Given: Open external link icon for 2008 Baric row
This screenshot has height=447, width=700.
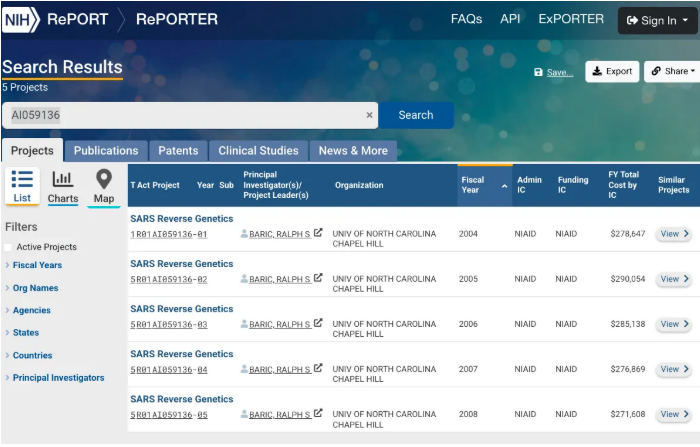Looking at the screenshot, I should coord(318,413).
